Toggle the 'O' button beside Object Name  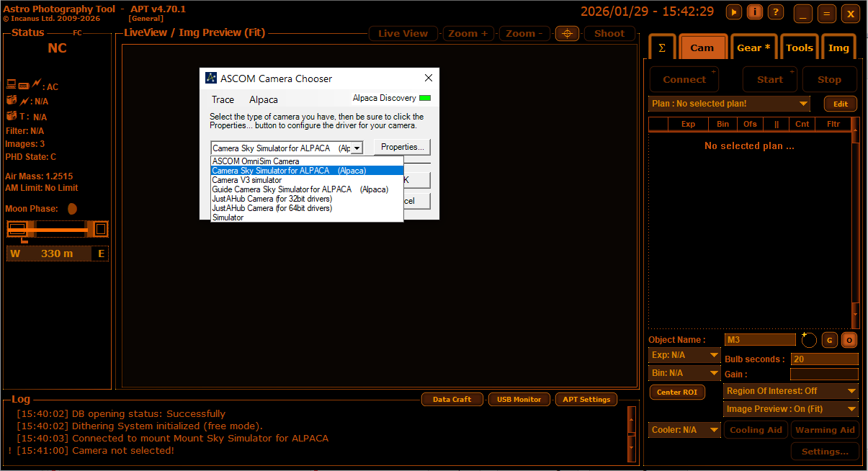849,340
